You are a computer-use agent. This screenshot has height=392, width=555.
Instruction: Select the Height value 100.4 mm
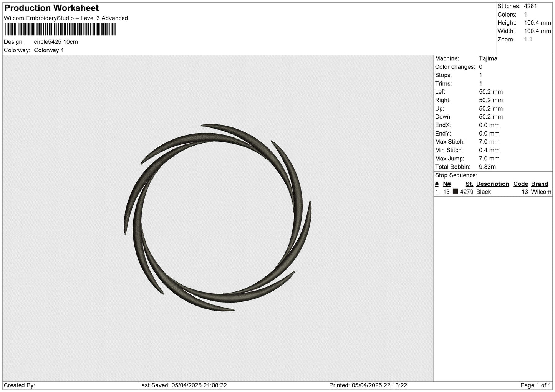(537, 23)
